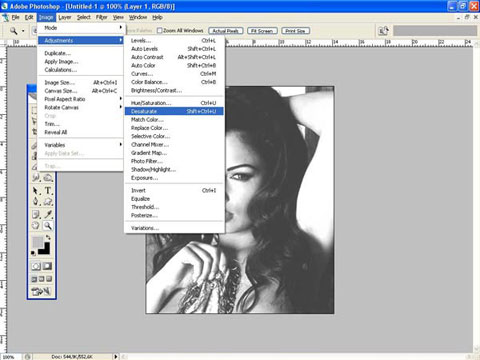Click the palette well in options bar

point(435,31)
